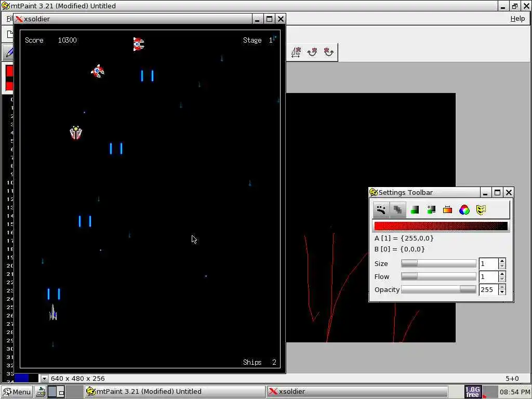The image size is (532, 399).
Task: Click the striped enemy pod with yellow top
Action: tap(76, 132)
